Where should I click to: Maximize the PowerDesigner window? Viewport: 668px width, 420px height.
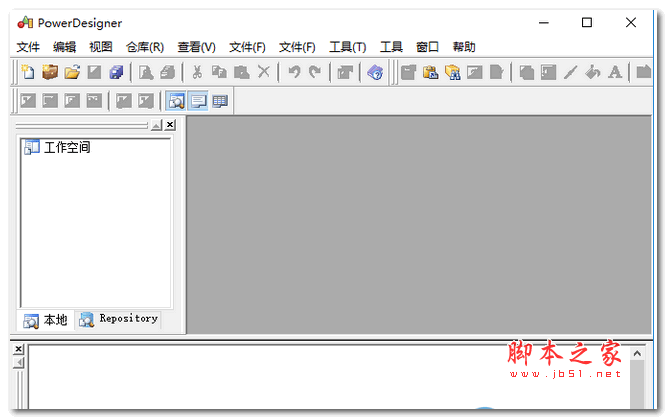pos(587,23)
